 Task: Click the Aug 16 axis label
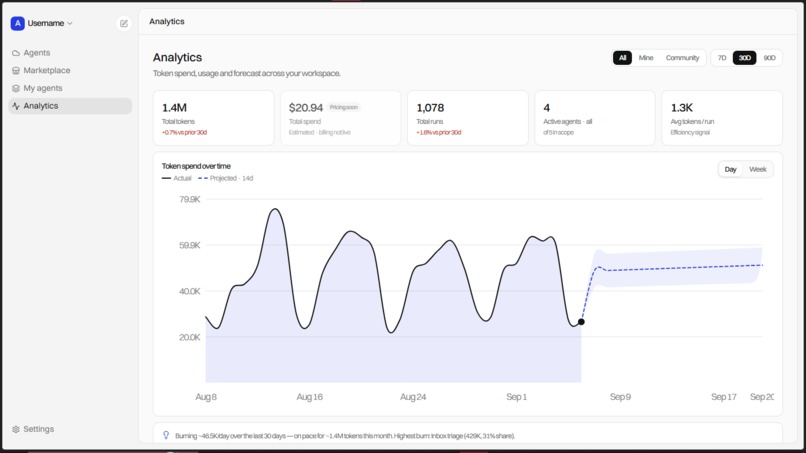pos(309,397)
